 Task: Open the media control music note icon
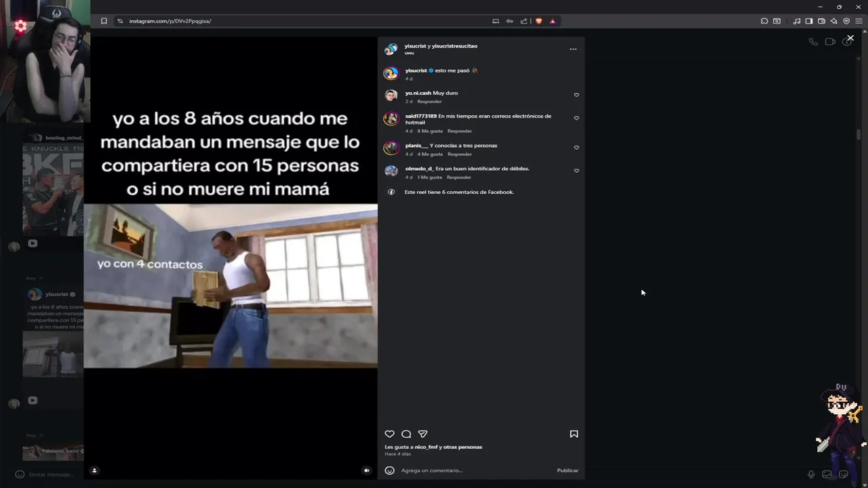click(797, 21)
